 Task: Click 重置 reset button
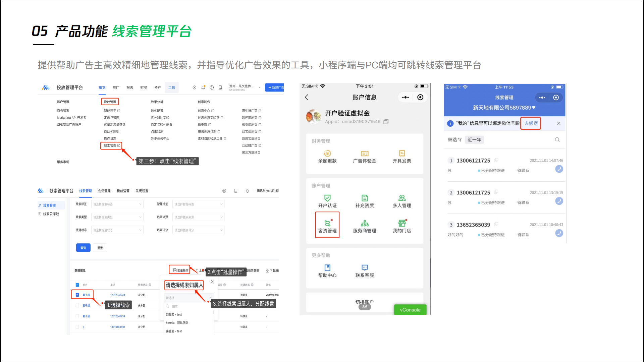pos(100,248)
